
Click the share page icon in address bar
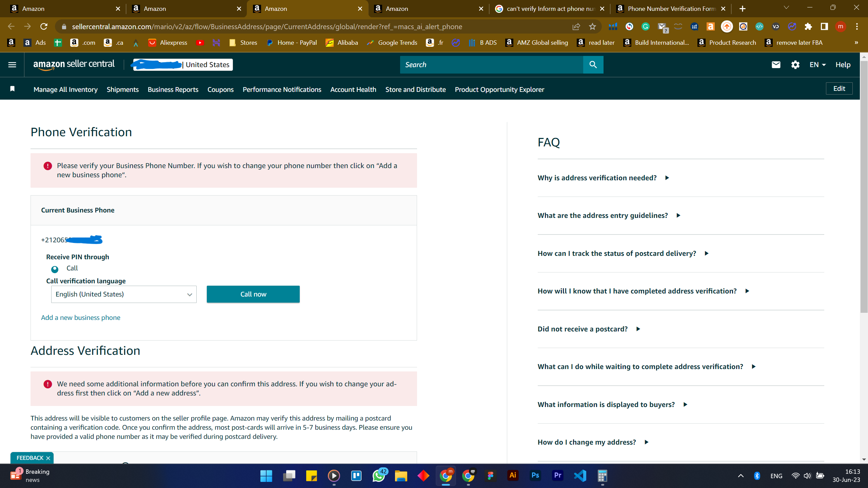[576, 26]
